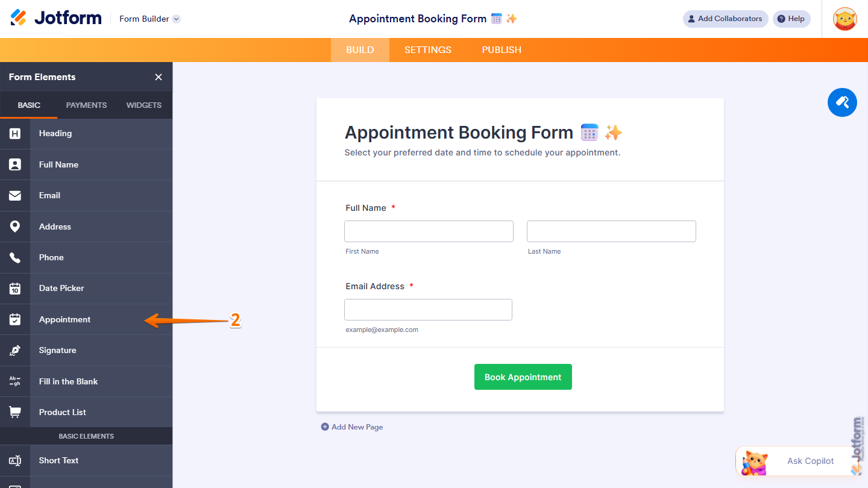
Task: Open the PAYMENTS elements tab
Action: click(86, 105)
